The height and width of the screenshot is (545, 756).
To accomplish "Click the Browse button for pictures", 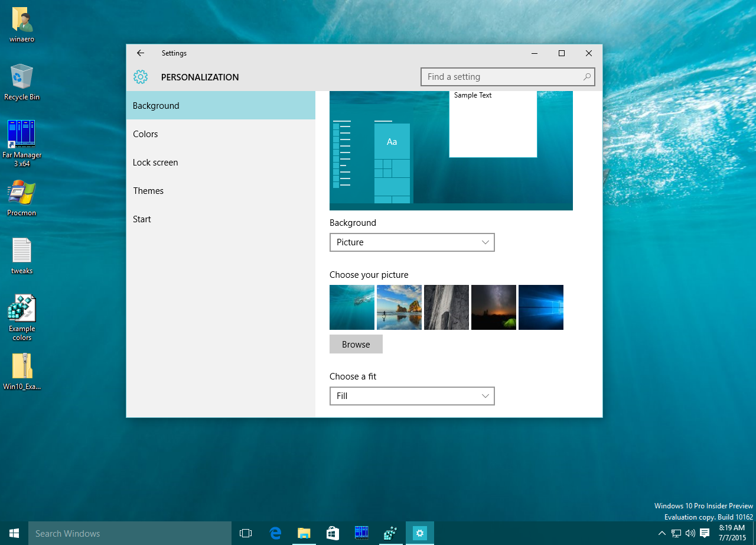I will coord(356,344).
